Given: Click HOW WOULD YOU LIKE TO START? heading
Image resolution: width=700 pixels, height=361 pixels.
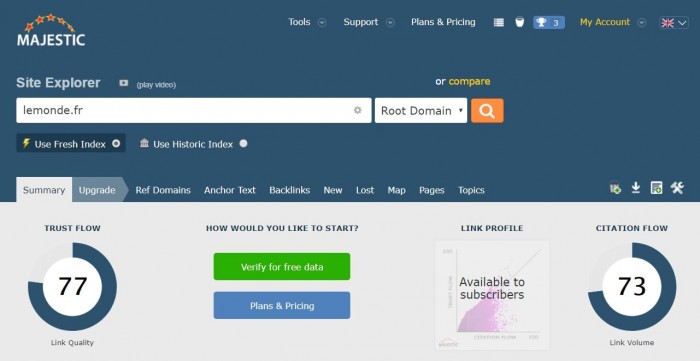Looking at the screenshot, I should [x=282, y=228].
